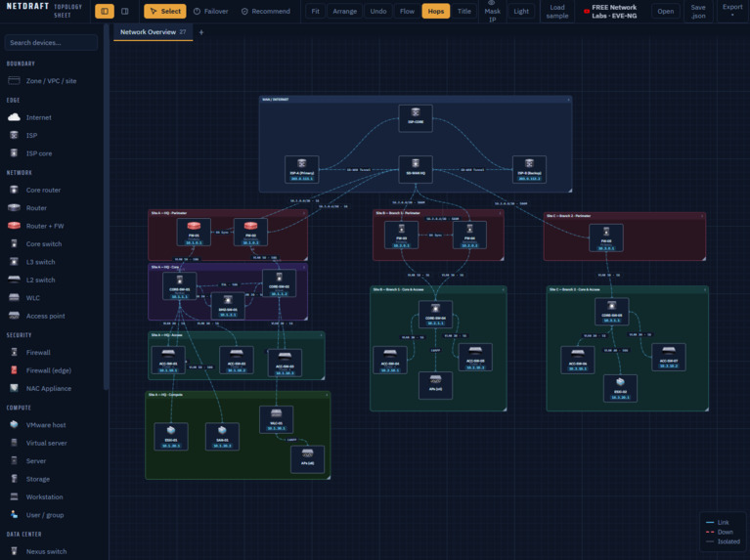
Task: Focus the Search devices field
Action: (51, 43)
